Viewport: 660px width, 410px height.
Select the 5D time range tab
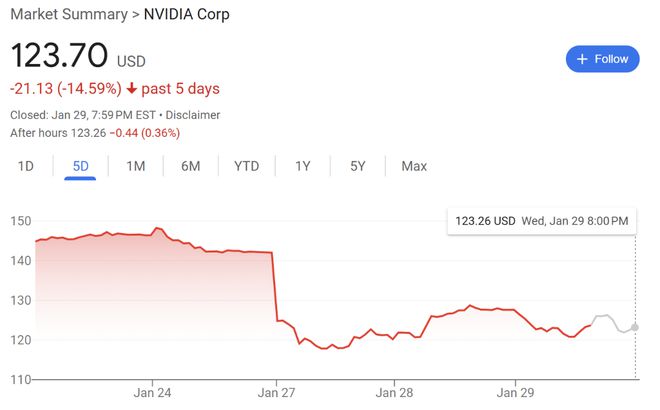pos(80,166)
